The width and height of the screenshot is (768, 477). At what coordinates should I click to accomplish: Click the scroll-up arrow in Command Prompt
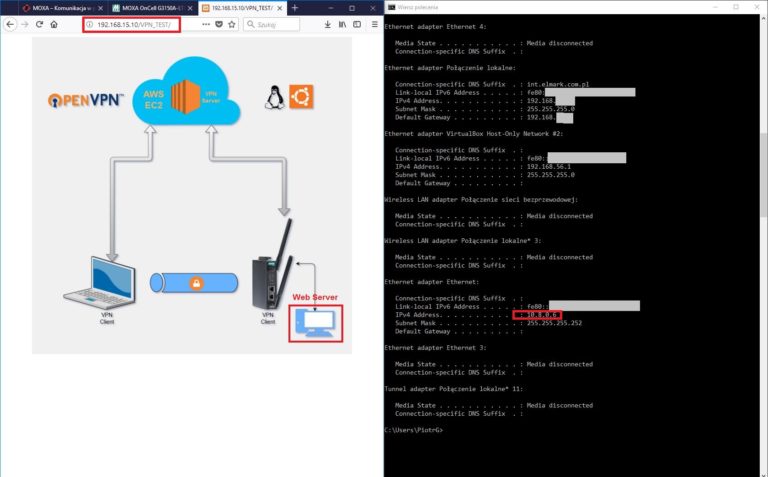click(x=764, y=19)
